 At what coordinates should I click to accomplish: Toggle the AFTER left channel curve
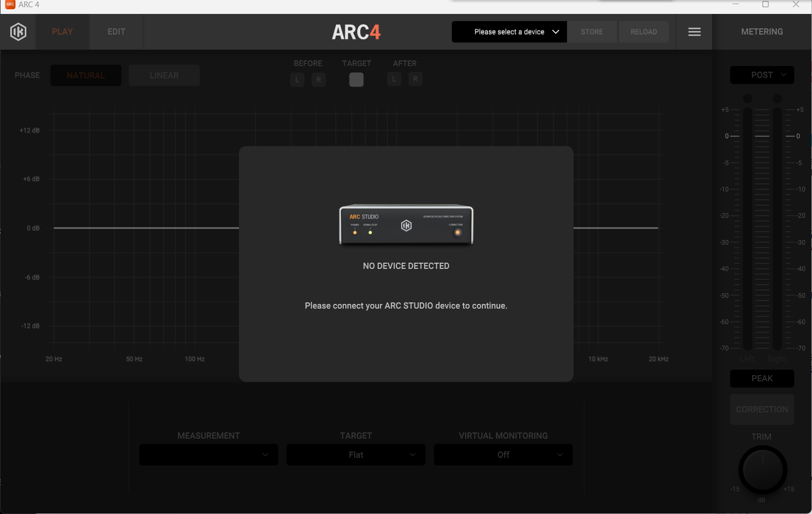point(394,79)
